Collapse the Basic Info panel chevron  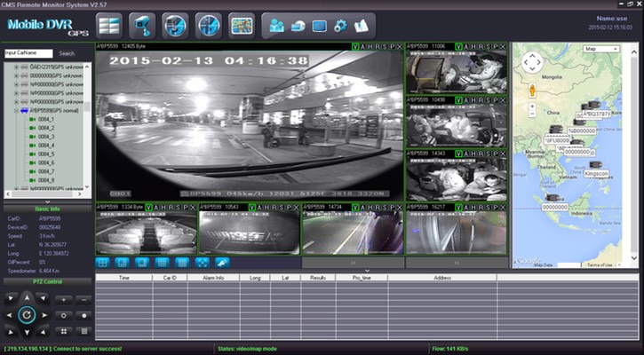click(x=46, y=201)
